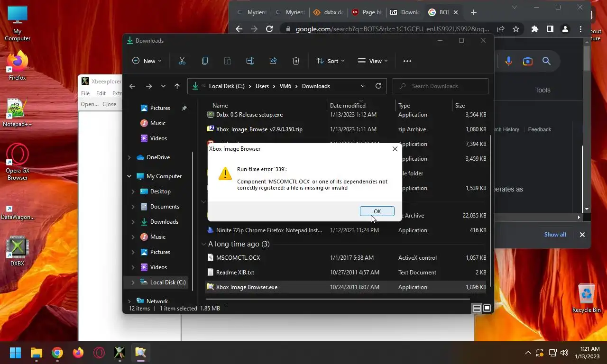Switch to the 7z 'Downlo' Chrome tab
Screen dimensions: 607x364
[x=405, y=12]
